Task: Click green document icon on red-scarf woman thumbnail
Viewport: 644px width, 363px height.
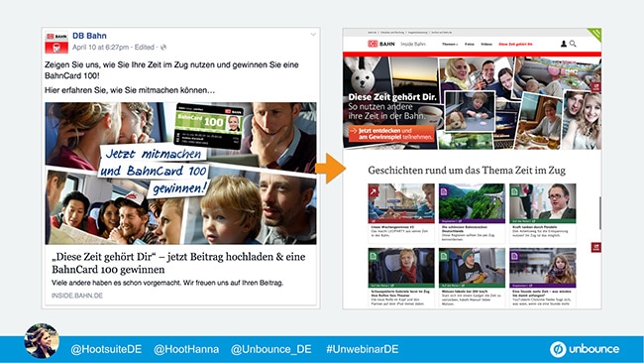Action: pyautogui.click(x=374, y=256)
